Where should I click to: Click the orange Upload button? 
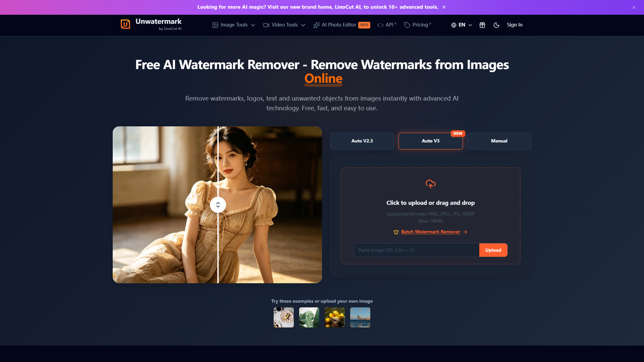[x=493, y=250]
